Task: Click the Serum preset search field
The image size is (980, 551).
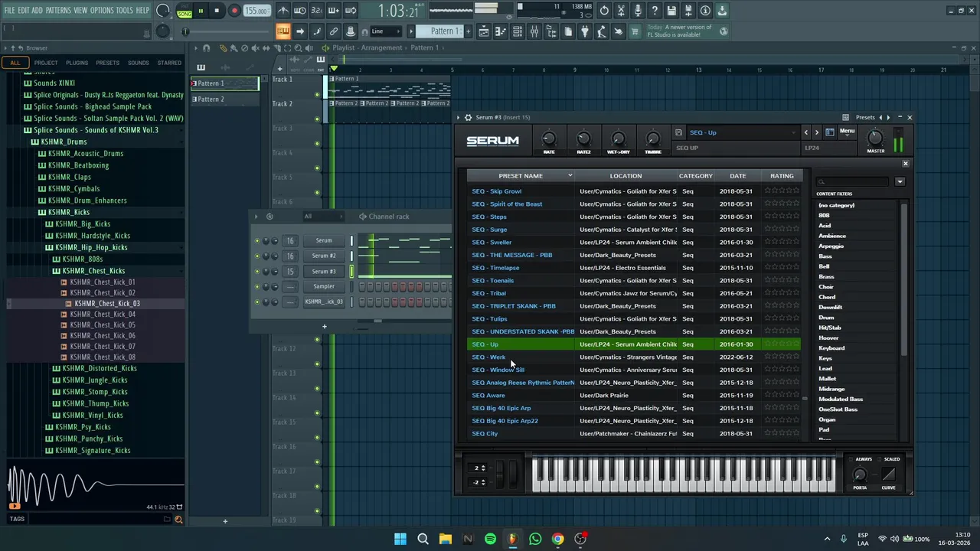Action: (x=852, y=182)
